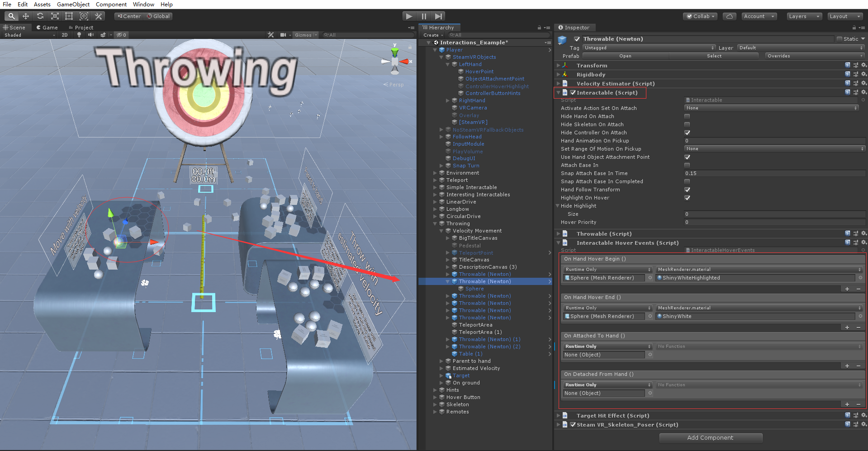Open the custom editor tools icon
Image resolution: width=868 pixels, height=451 pixels.
point(98,16)
